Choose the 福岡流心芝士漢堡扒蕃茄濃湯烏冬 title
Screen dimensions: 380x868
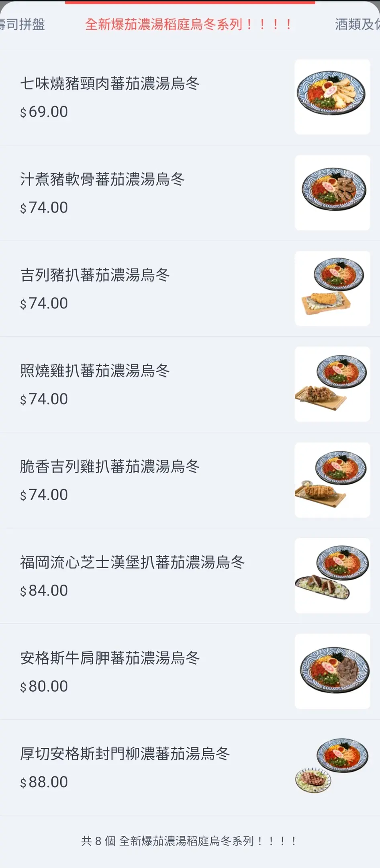133,562
